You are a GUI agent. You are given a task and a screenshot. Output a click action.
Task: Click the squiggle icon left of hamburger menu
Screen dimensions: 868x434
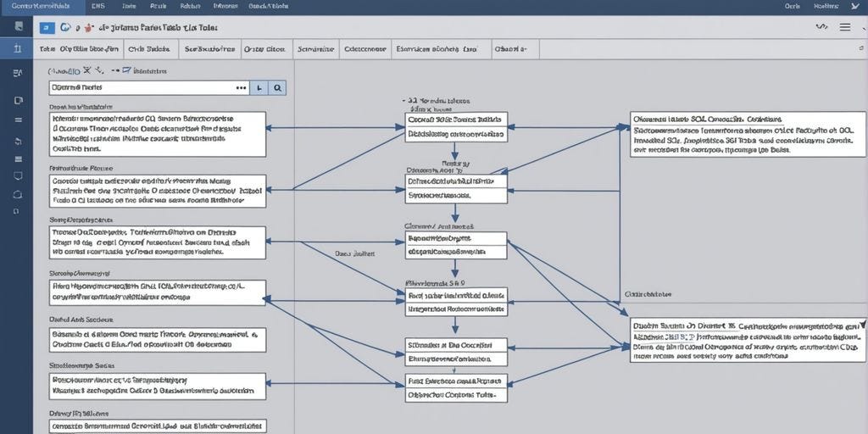click(x=821, y=26)
